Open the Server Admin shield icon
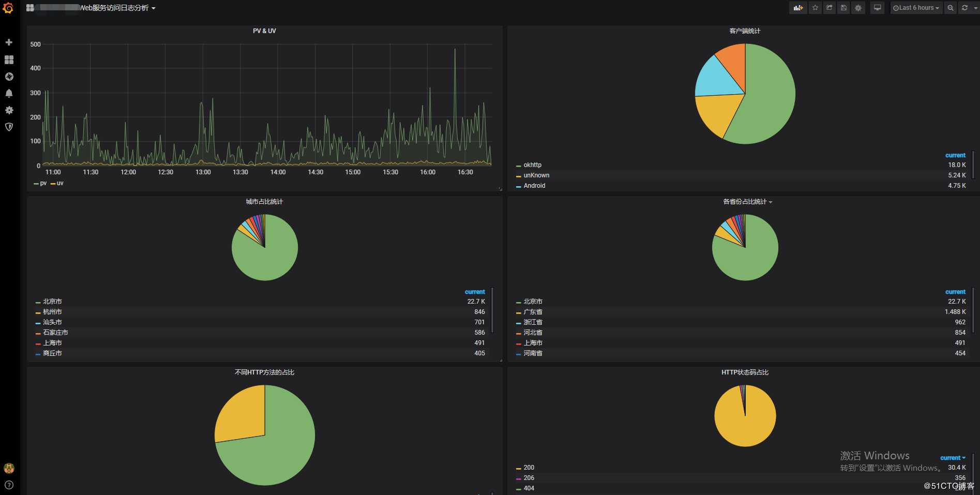This screenshot has height=495, width=980. coord(9,127)
